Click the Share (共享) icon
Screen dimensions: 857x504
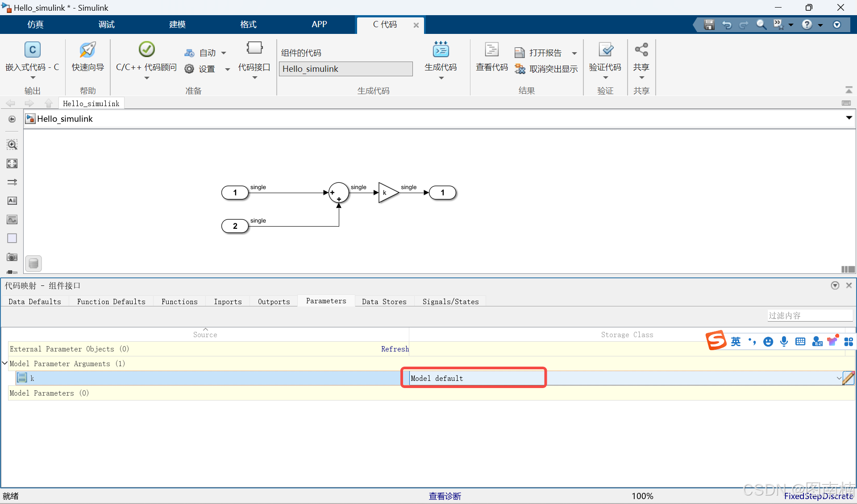[x=641, y=50]
